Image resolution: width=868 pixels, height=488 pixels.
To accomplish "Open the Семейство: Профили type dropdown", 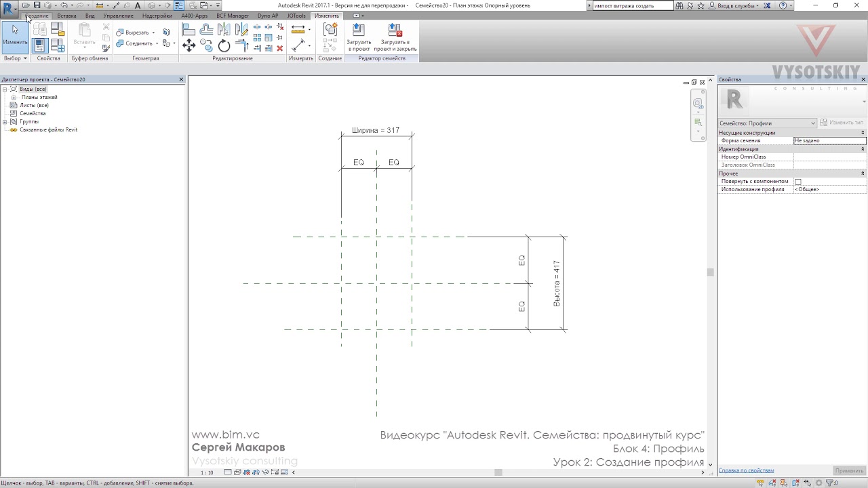I will (x=768, y=123).
